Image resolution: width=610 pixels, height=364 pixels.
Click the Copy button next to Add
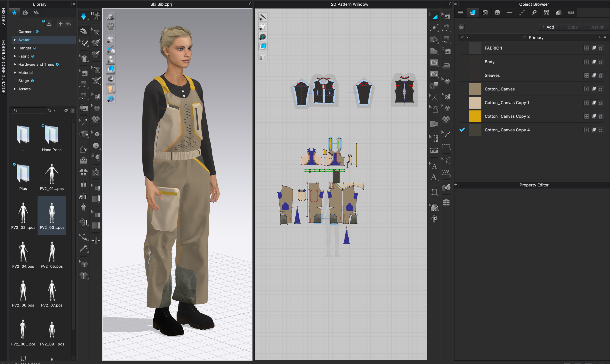click(x=570, y=27)
